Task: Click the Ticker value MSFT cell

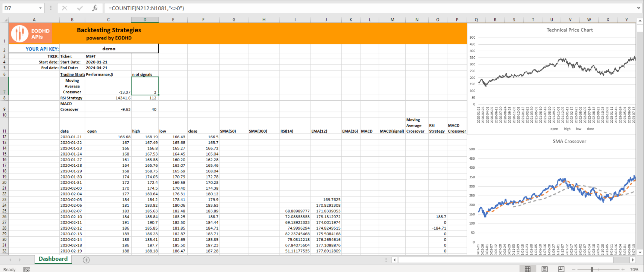Action: pyautogui.click(x=108, y=56)
